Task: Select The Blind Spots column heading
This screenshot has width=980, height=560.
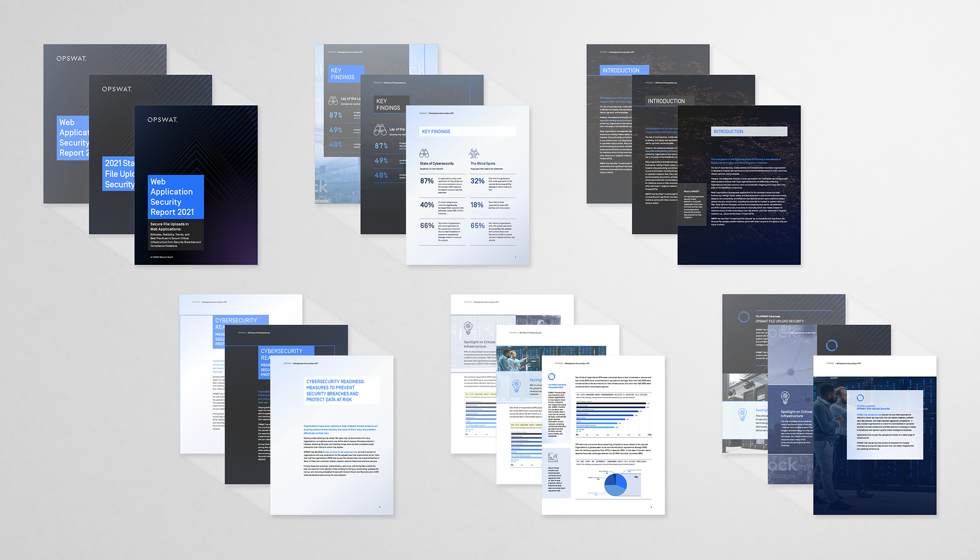Action: coord(483,163)
